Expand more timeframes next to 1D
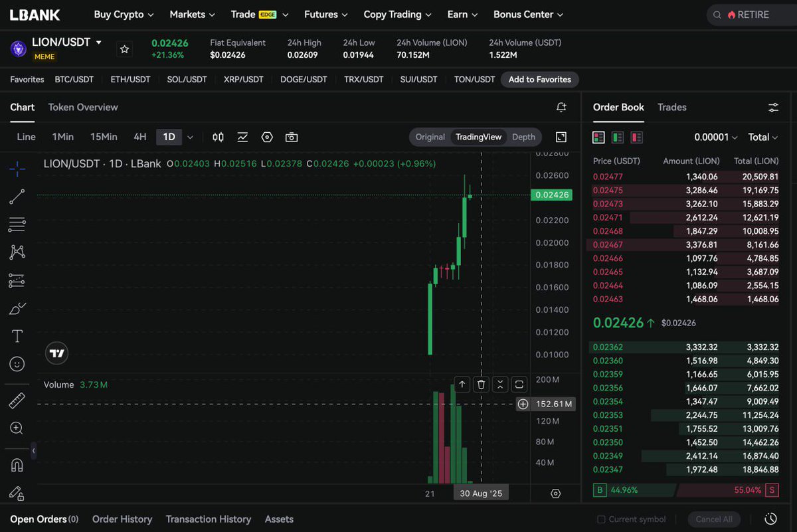Viewport: 797px width, 532px height. (x=190, y=137)
